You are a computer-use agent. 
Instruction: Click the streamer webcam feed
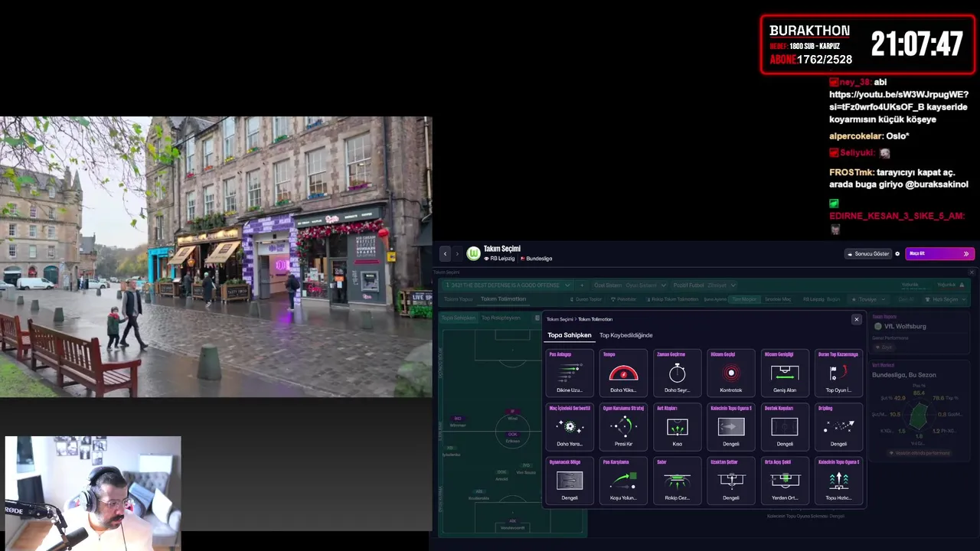[93, 493]
